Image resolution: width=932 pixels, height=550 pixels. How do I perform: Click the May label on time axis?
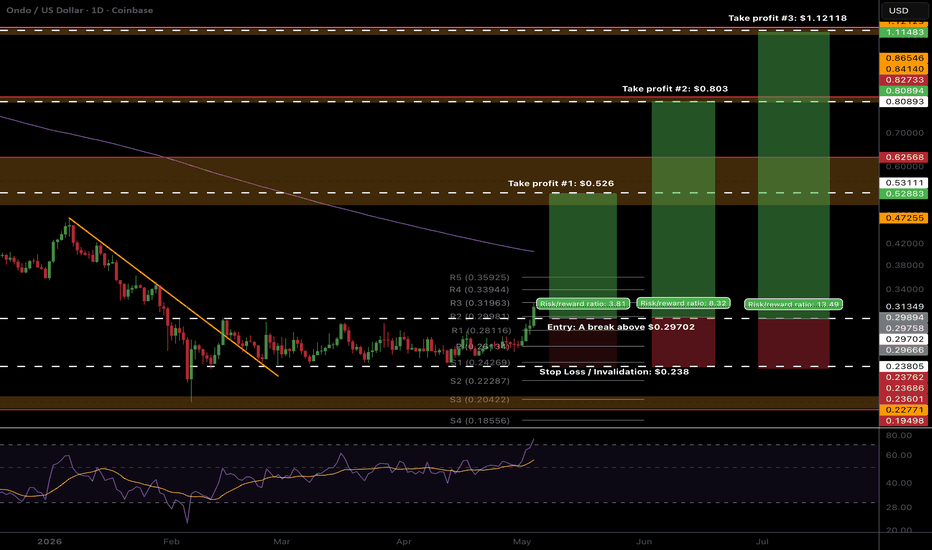coord(522,542)
